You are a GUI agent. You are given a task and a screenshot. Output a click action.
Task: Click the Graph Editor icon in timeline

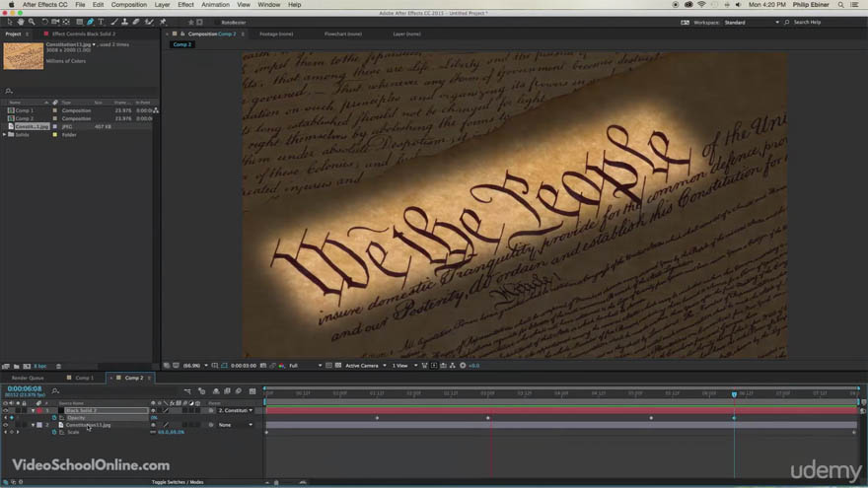pyautogui.click(x=253, y=391)
